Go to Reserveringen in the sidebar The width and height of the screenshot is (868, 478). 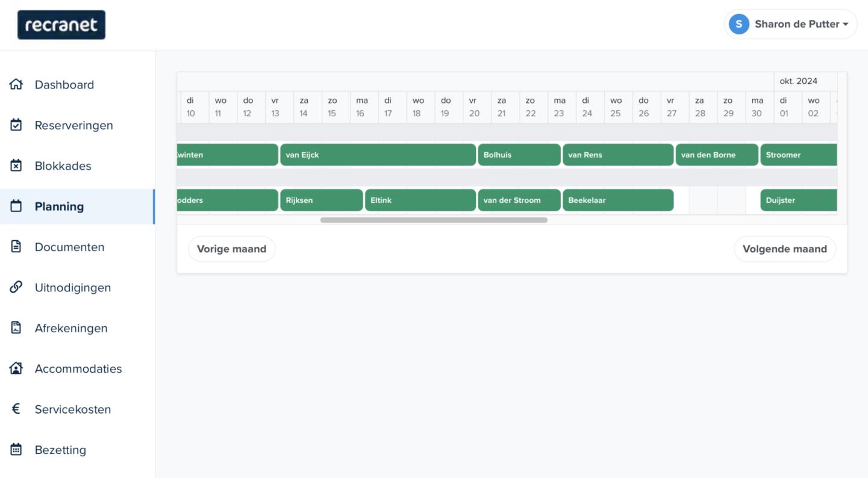tap(73, 125)
